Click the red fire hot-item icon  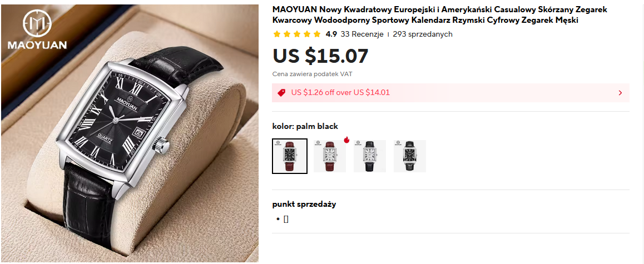tap(346, 140)
